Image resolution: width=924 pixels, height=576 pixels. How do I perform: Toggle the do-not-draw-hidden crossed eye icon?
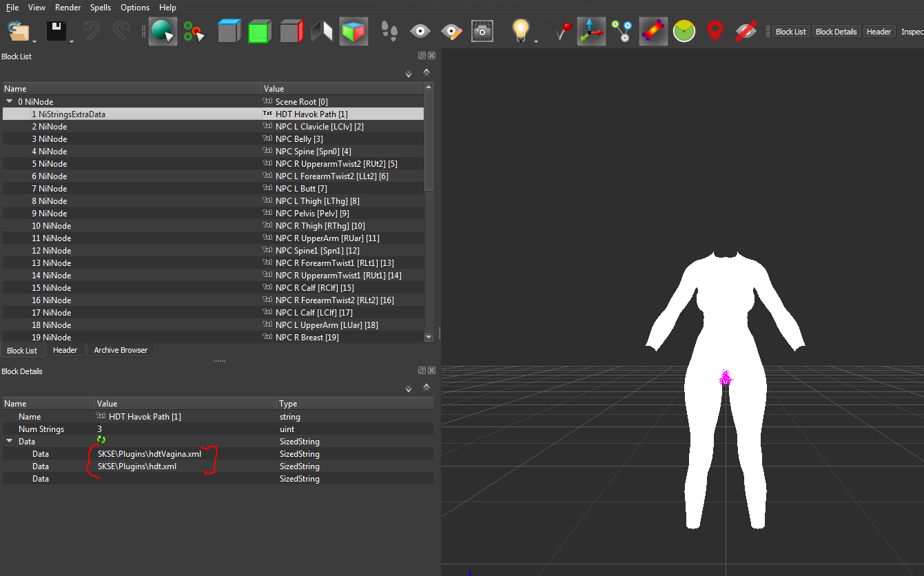746,32
